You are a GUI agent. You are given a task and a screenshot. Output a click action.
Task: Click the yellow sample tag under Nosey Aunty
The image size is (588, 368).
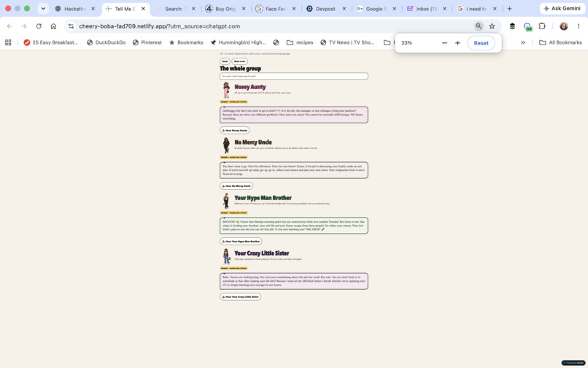(x=233, y=101)
